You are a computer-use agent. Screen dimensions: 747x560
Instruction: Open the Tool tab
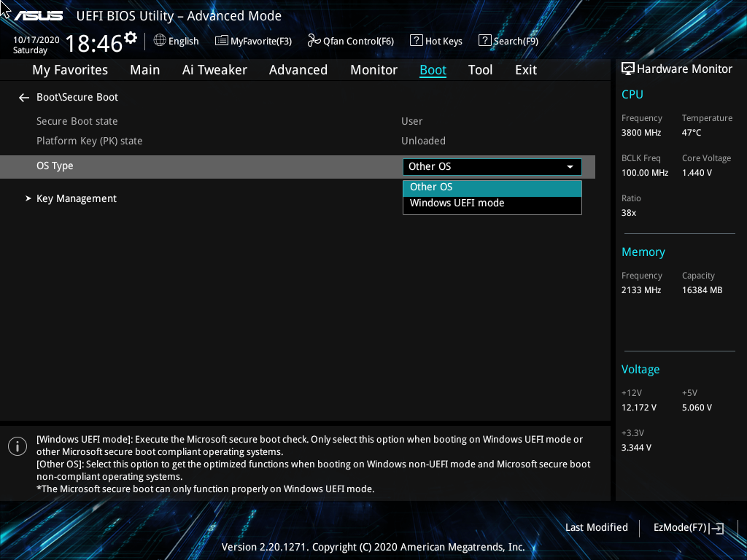480,70
